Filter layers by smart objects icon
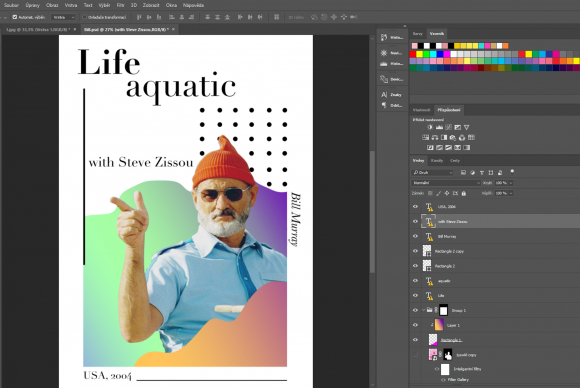 500,173
